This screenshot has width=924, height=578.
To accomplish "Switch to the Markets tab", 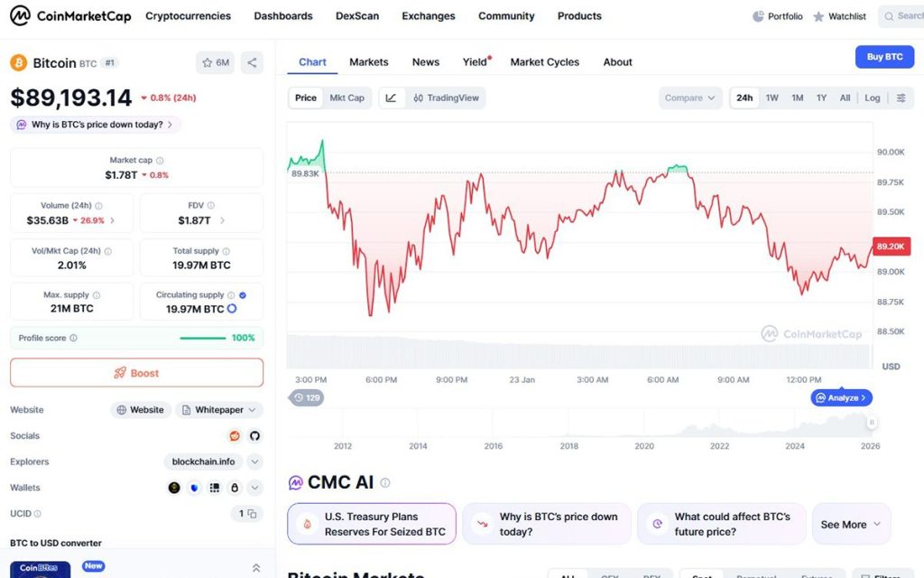I will coord(368,62).
